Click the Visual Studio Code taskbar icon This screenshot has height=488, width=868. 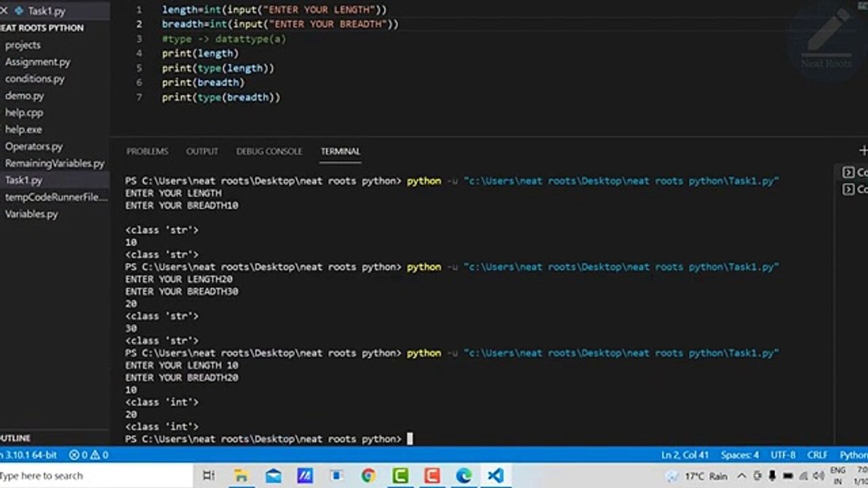496,476
